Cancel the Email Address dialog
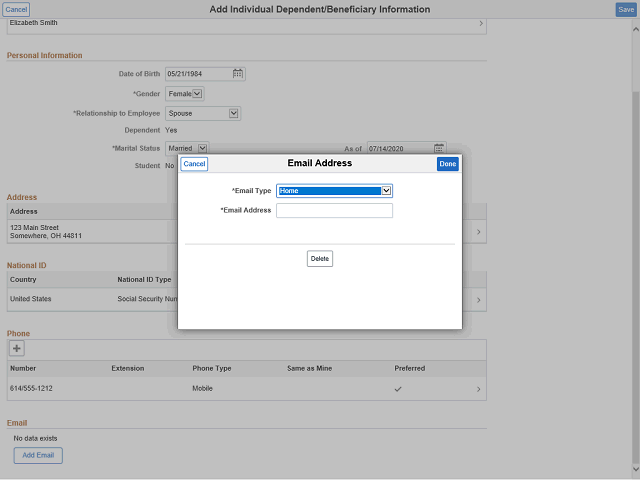Screen dimensions: 640x480 click(194, 164)
